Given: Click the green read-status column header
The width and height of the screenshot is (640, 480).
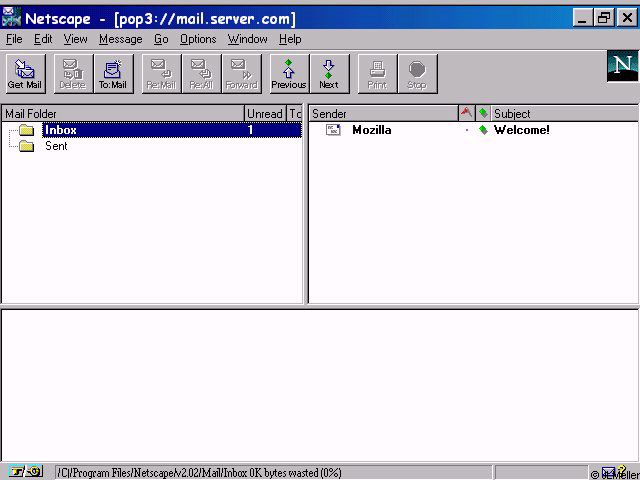Looking at the screenshot, I should coord(483,113).
